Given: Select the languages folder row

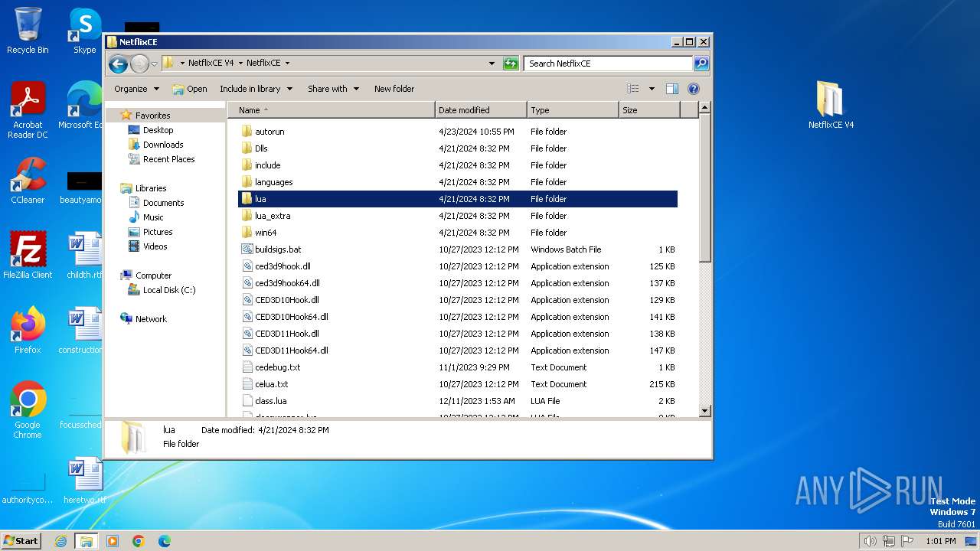Looking at the screenshot, I should pos(458,182).
